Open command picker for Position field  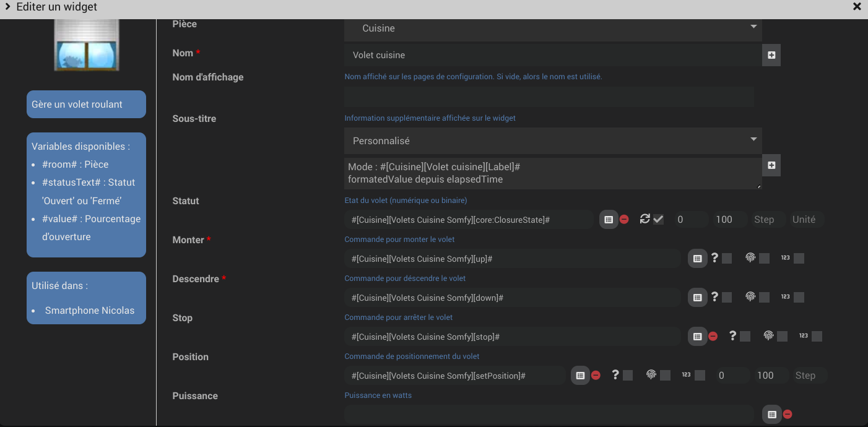pyautogui.click(x=580, y=376)
